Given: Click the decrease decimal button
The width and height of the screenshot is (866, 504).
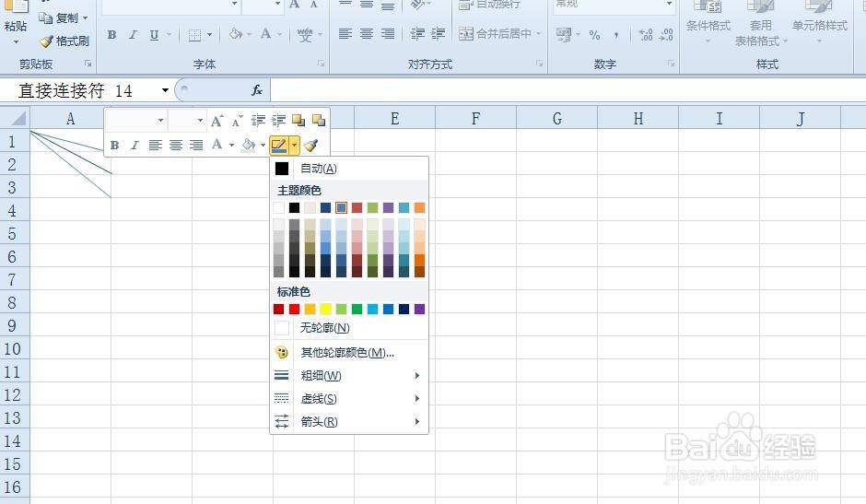Looking at the screenshot, I should pyautogui.click(x=667, y=35).
